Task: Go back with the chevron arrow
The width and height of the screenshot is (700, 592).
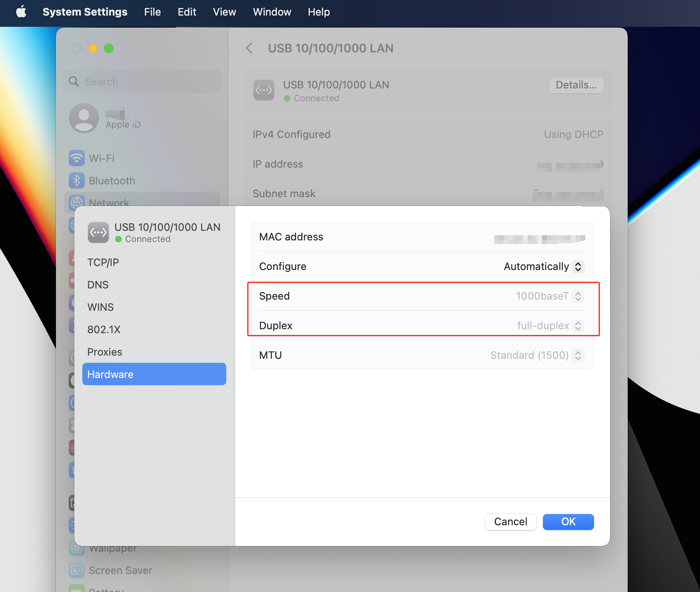Action: pyautogui.click(x=249, y=48)
